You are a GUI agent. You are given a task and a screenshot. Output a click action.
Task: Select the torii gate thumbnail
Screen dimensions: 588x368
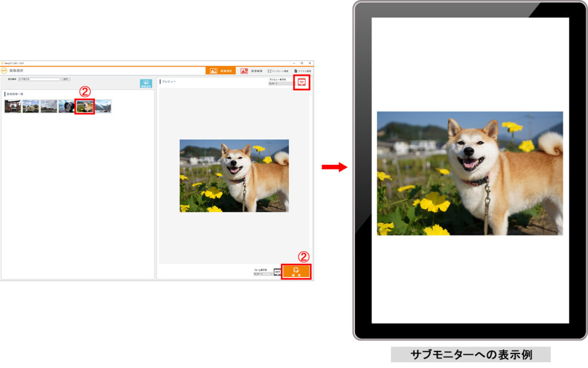coord(13,106)
